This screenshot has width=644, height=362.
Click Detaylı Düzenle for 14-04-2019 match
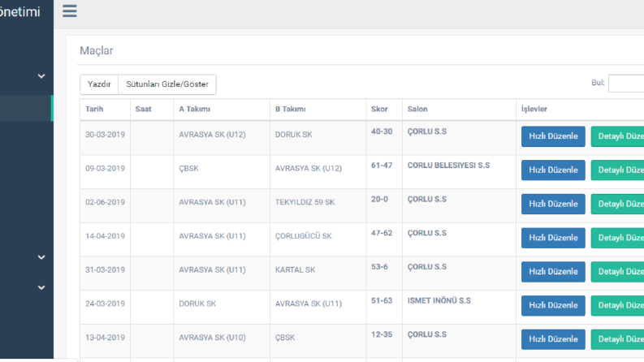point(618,238)
